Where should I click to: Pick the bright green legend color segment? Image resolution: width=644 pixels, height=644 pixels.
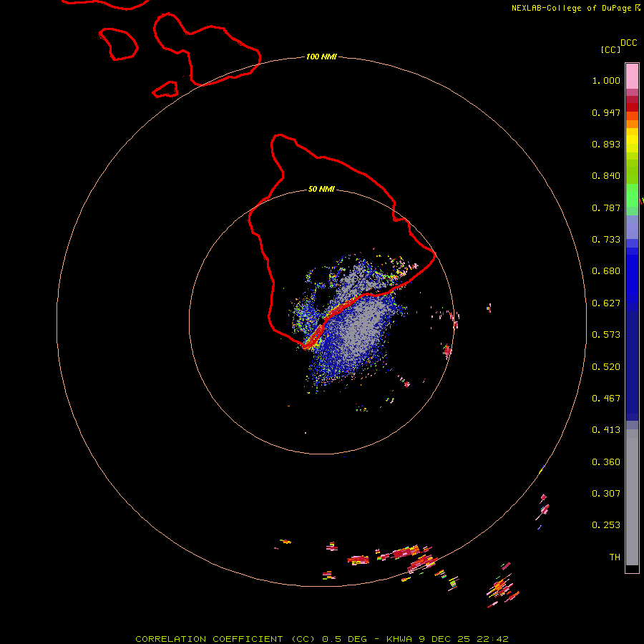(x=632, y=195)
